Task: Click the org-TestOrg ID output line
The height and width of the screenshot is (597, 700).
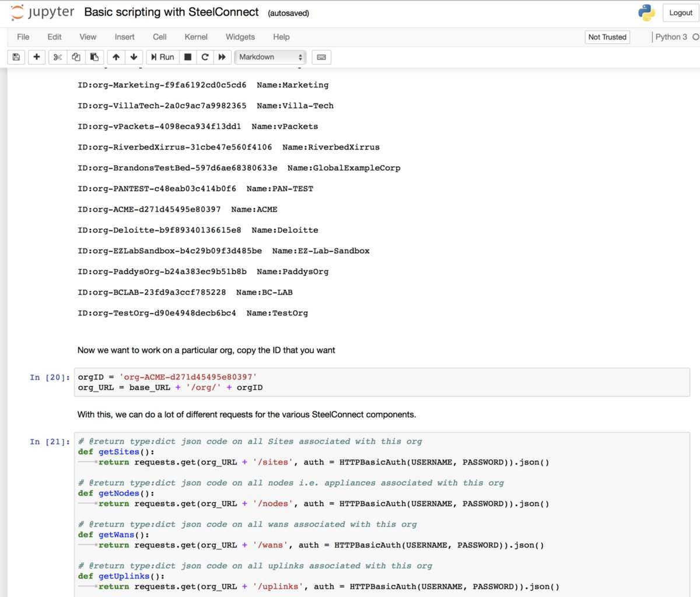Action: pyautogui.click(x=192, y=313)
